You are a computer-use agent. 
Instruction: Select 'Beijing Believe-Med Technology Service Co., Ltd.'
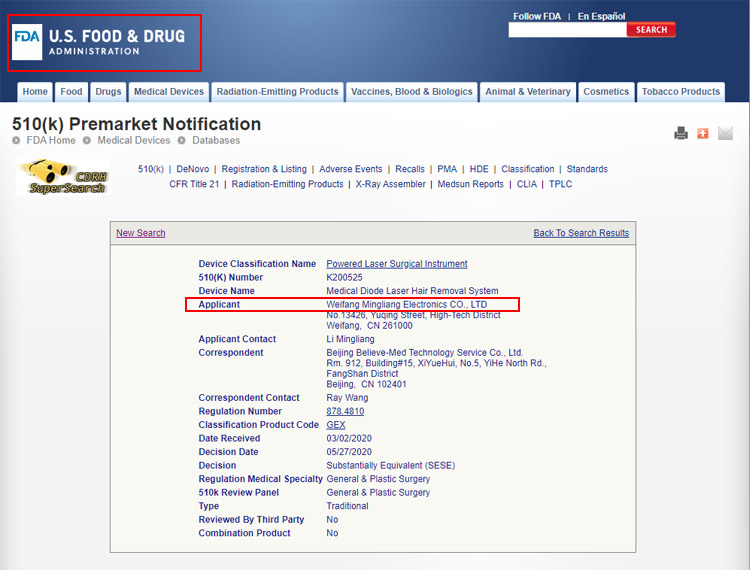(425, 352)
